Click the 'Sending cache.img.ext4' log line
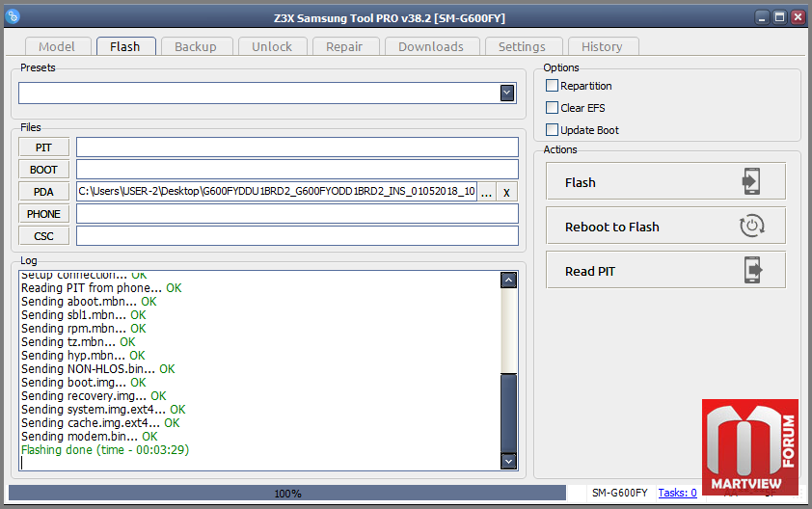 pos(100,423)
